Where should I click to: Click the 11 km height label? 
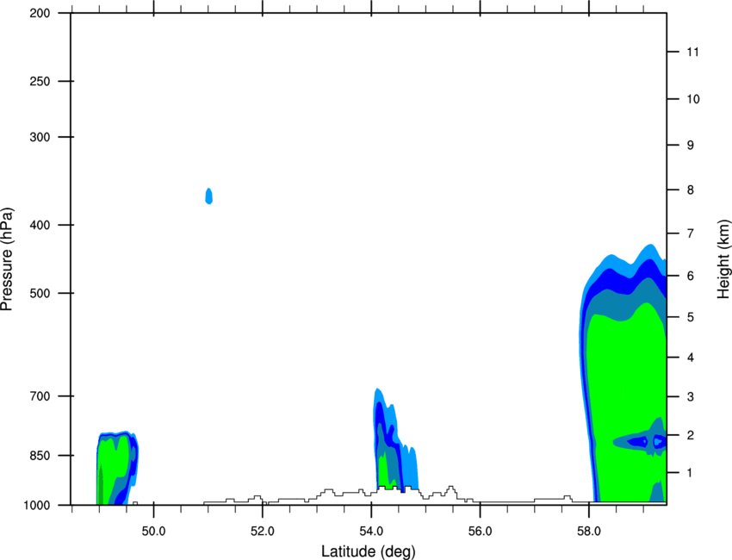[693, 52]
